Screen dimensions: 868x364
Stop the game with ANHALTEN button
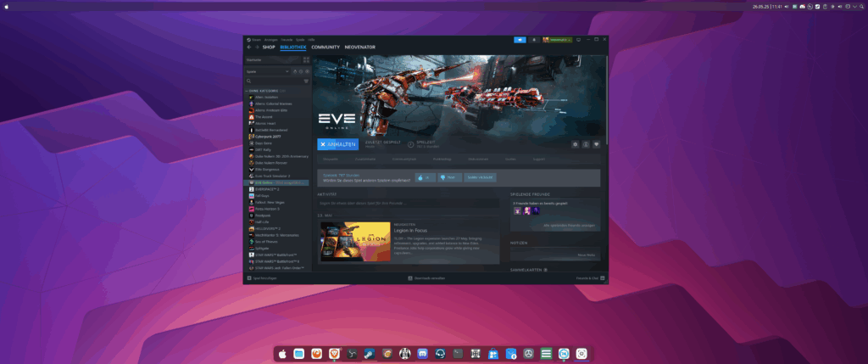click(x=337, y=144)
